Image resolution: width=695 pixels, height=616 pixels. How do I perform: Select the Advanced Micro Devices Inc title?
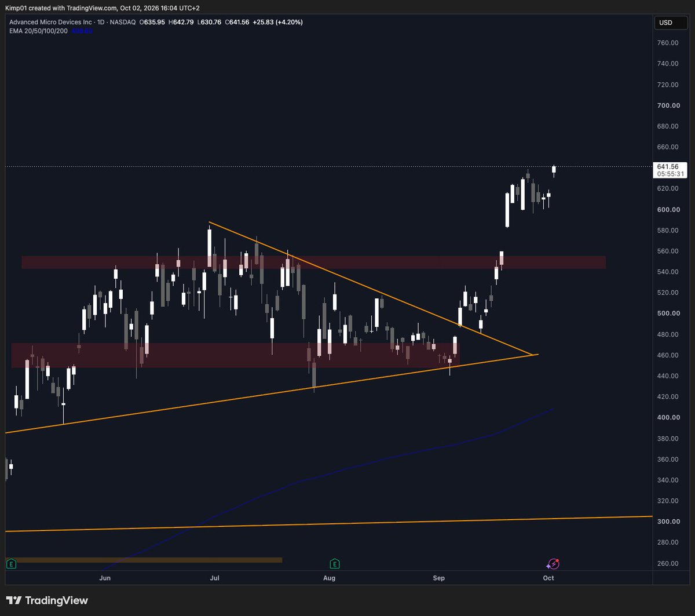tap(50, 22)
